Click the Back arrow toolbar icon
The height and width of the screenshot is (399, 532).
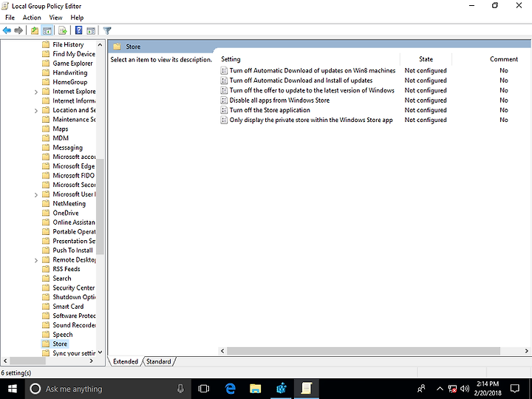(7, 30)
